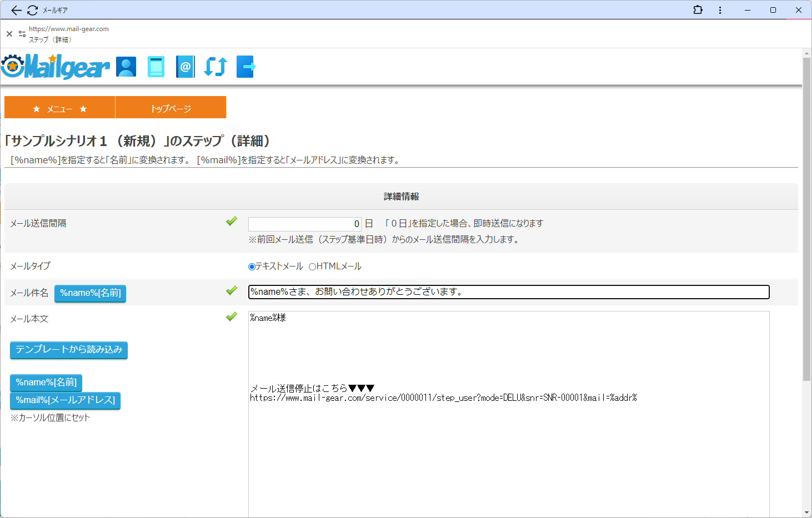Screen dimensions: 812x518
Task: Click the page heading サンプルシナリオ１
Action: pyautogui.click(x=137, y=141)
